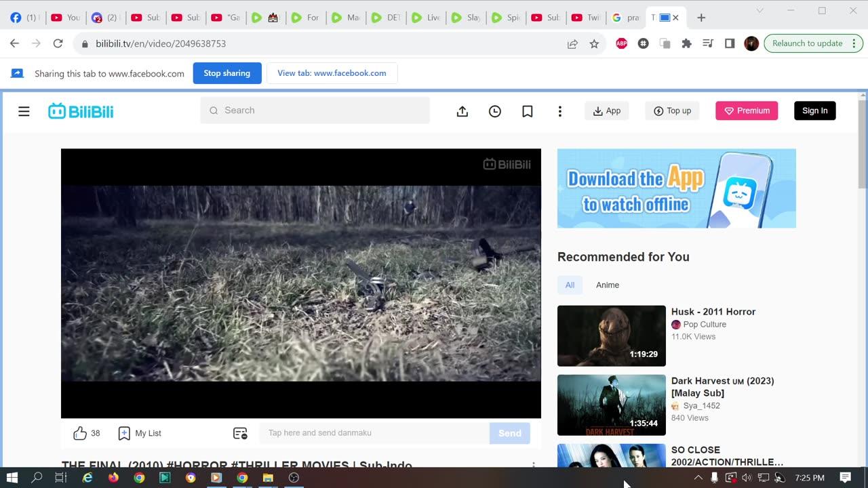
Task: Reload the page
Action: click(x=58, y=43)
